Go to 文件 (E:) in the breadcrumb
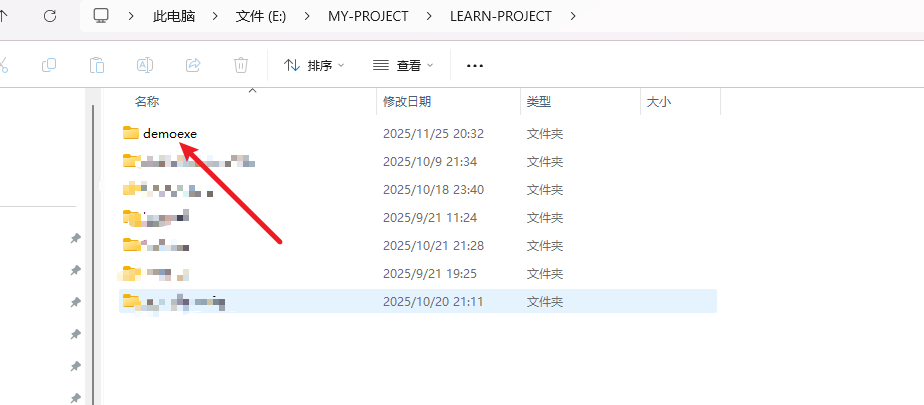Viewport: 924px width, 405px height. click(260, 17)
